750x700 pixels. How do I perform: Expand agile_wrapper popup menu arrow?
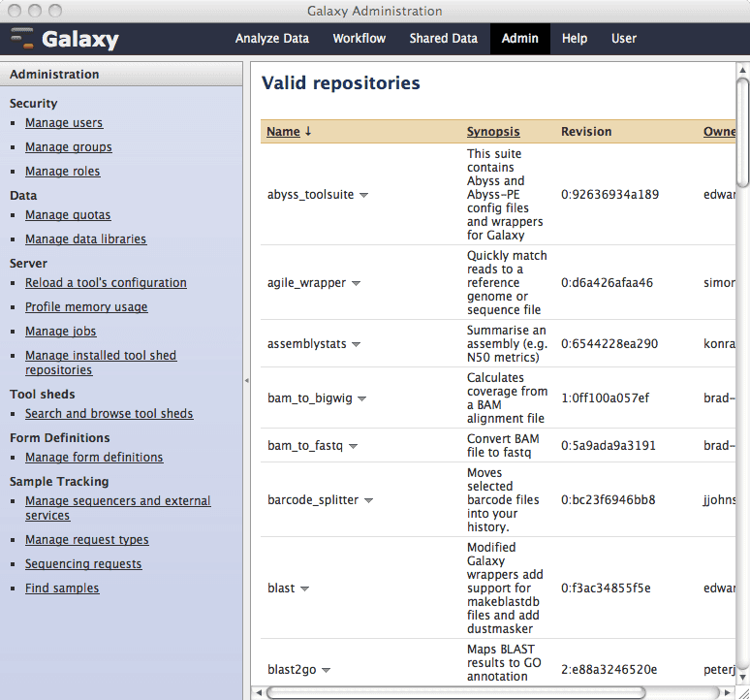point(356,283)
